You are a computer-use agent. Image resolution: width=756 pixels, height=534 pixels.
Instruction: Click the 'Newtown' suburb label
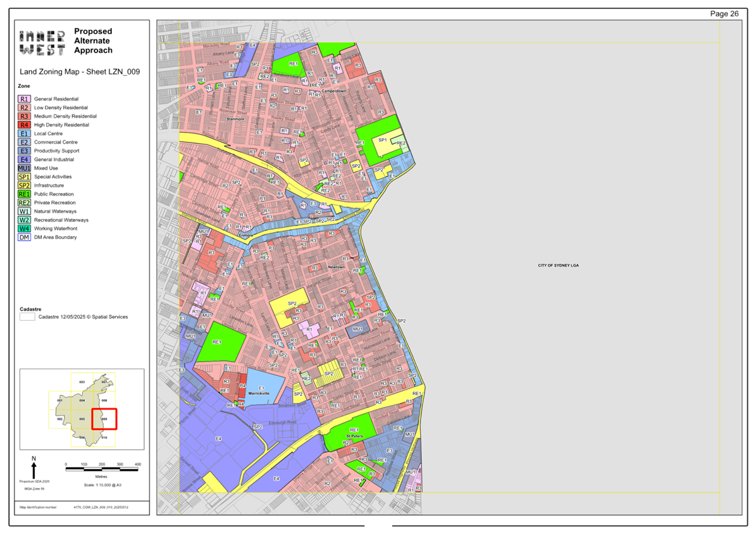[x=336, y=267]
